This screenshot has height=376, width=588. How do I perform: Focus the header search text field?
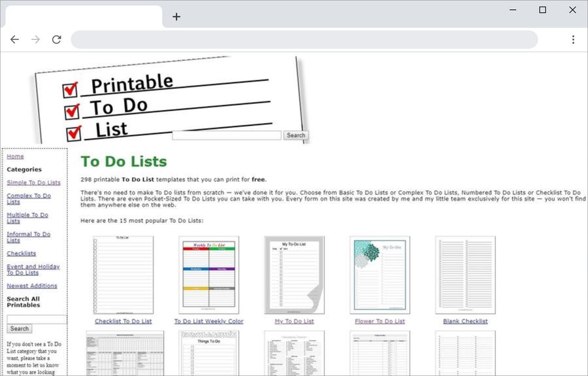[227, 135]
